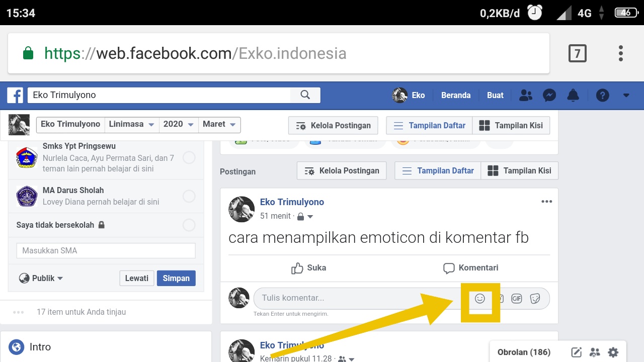This screenshot has height=362, width=644.
Task: Open Eko Trimulyono post author link
Action: pyautogui.click(x=292, y=202)
